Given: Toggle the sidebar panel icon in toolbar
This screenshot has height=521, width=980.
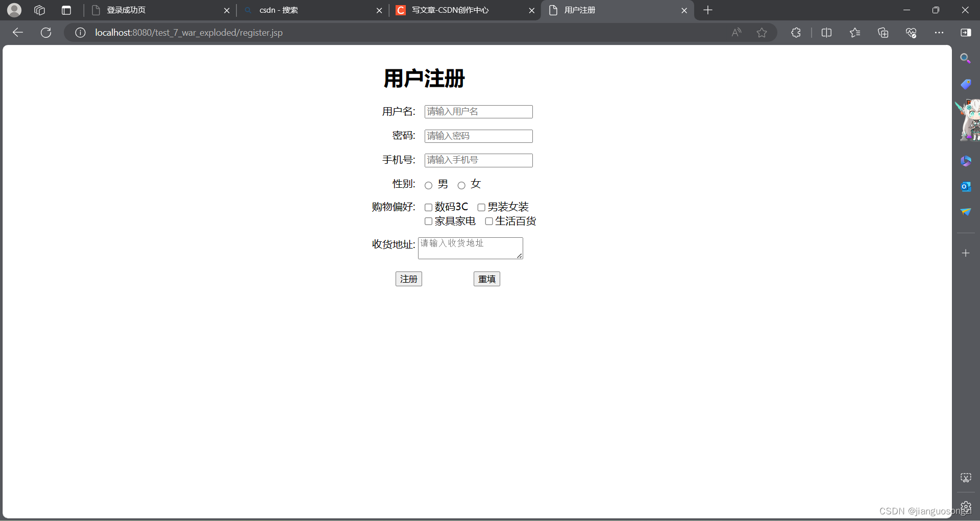Looking at the screenshot, I should pyautogui.click(x=966, y=33).
